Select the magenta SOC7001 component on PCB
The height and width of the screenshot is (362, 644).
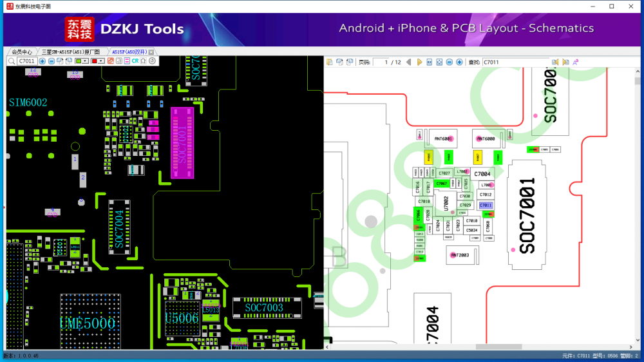click(x=182, y=143)
